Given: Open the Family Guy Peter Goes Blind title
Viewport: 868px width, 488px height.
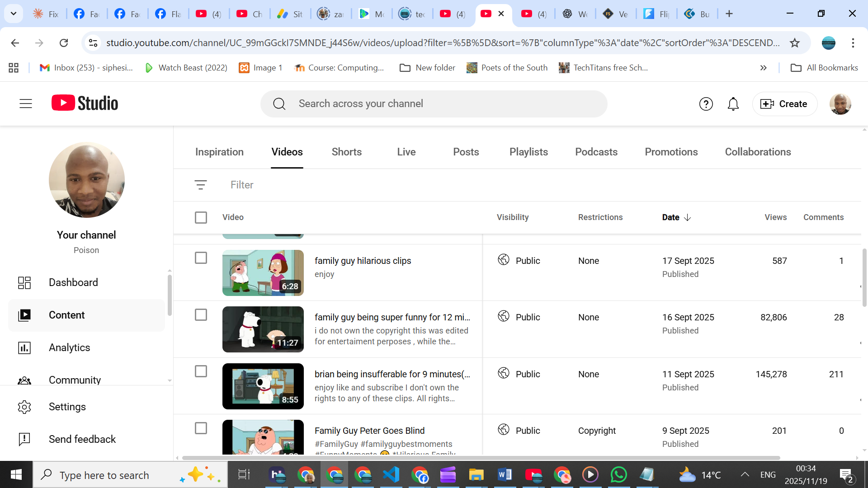Looking at the screenshot, I should (x=369, y=431).
